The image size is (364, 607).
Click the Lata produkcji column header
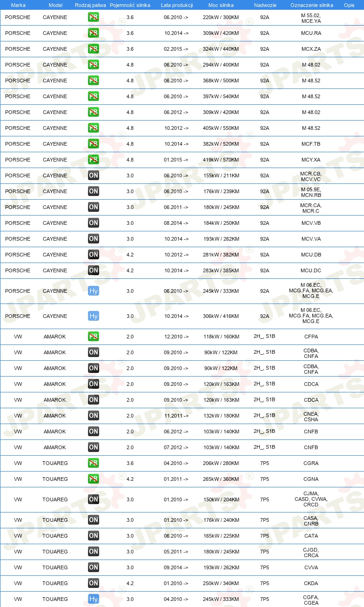pos(177,5)
